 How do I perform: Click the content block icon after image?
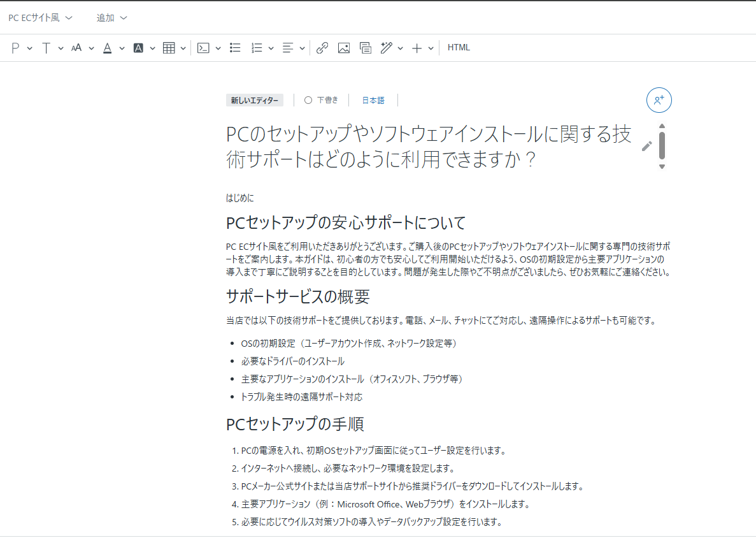pyautogui.click(x=365, y=48)
